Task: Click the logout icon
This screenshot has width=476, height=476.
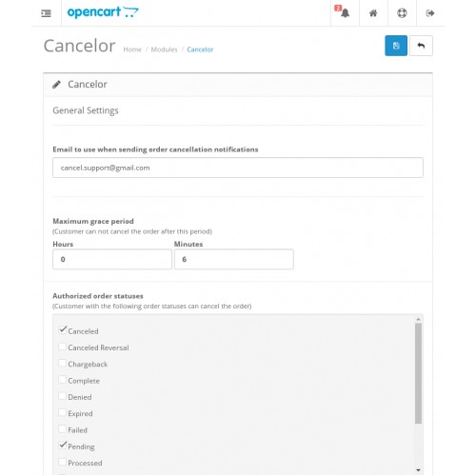Action: pyautogui.click(x=430, y=13)
